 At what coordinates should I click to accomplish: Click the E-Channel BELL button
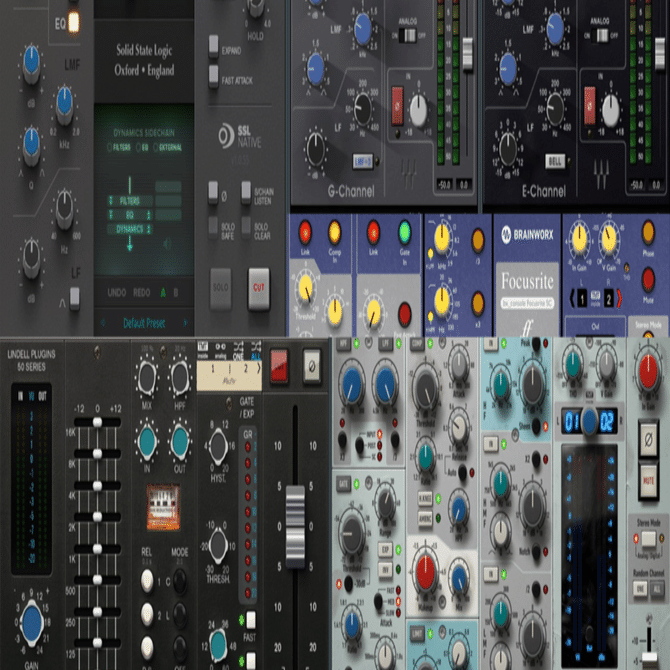555,162
